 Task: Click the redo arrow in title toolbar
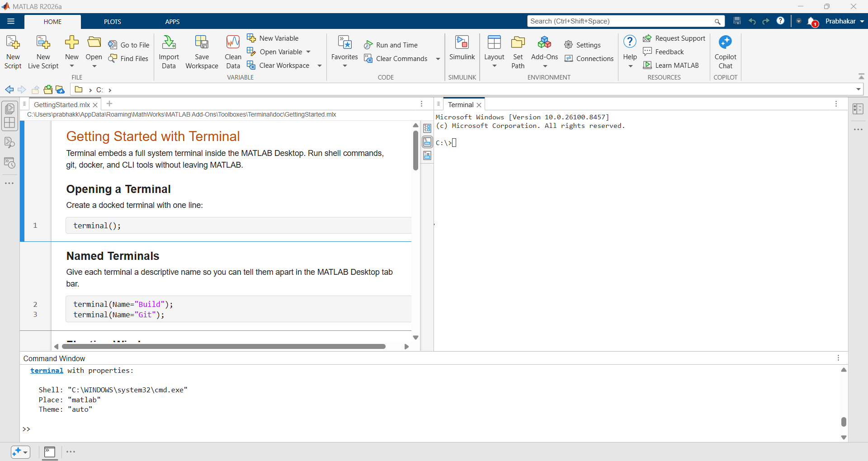(x=766, y=21)
